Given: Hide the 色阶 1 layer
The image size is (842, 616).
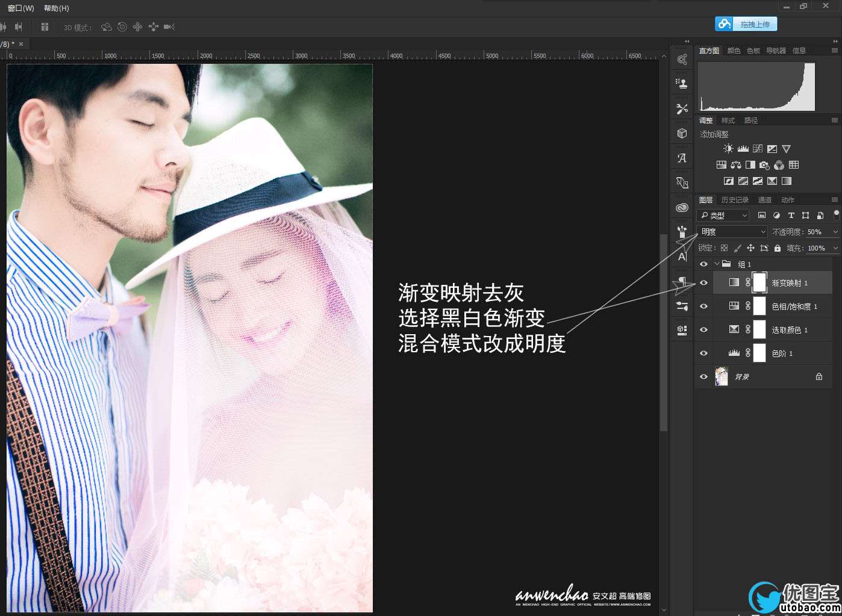Looking at the screenshot, I should [703, 353].
